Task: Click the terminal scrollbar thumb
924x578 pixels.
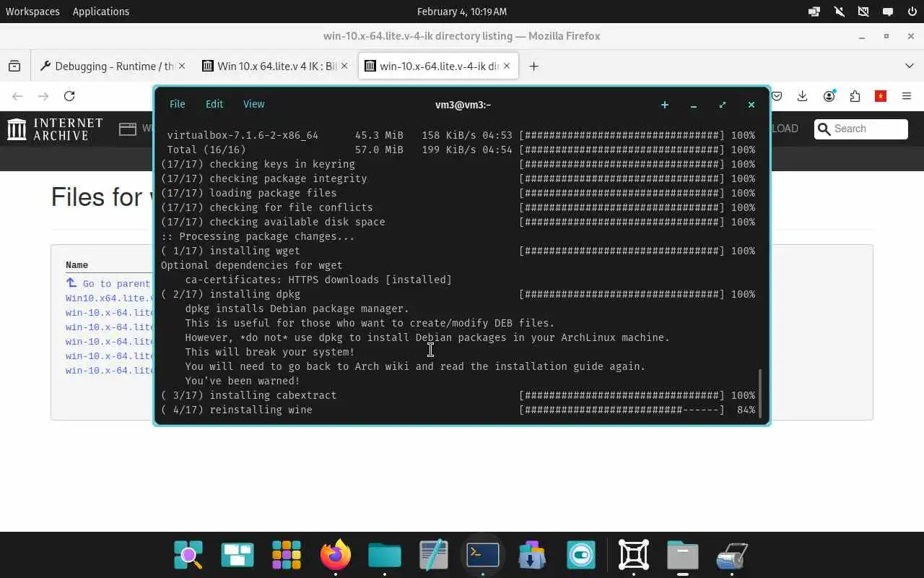Action: tap(759, 392)
